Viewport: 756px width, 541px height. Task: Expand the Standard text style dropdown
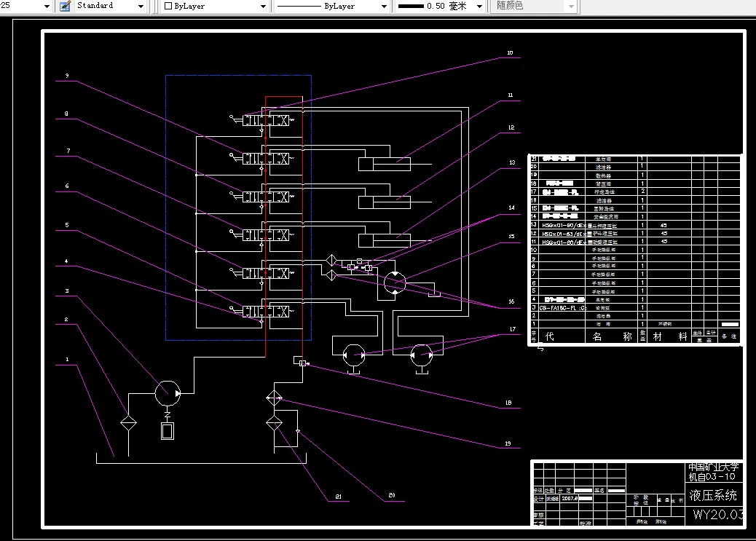click(141, 7)
